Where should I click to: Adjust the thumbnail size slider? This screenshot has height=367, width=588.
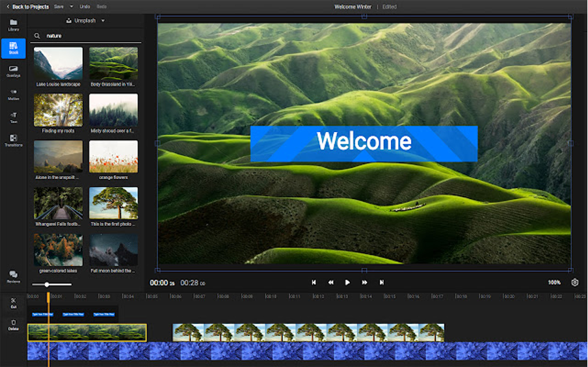[x=47, y=284]
